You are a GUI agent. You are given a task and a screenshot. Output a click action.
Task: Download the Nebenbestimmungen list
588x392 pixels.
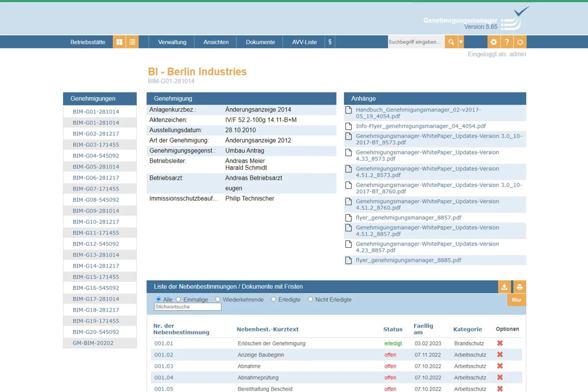click(504, 287)
